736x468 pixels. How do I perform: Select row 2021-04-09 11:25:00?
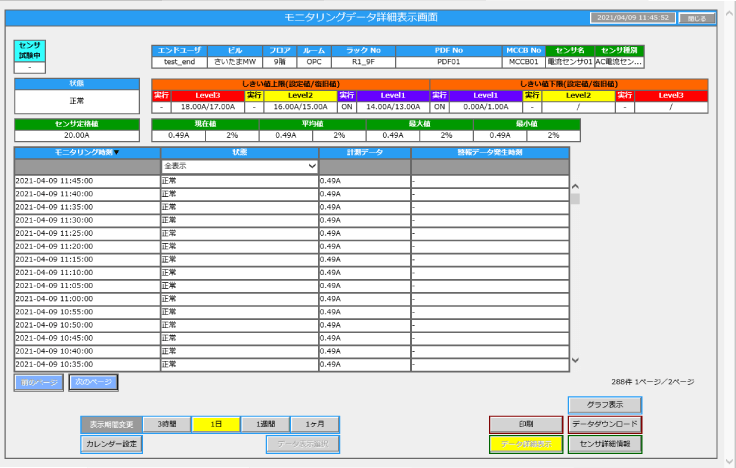(x=291, y=233)
